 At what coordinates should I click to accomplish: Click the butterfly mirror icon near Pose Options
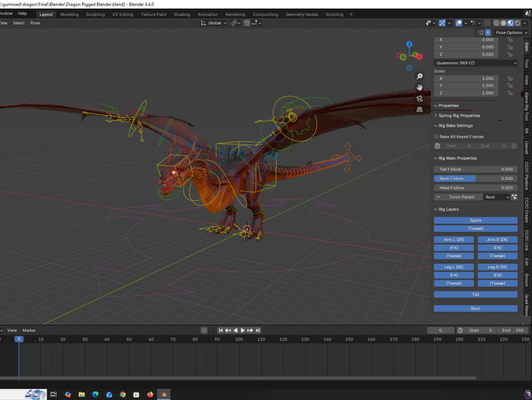tap(481, 32)
